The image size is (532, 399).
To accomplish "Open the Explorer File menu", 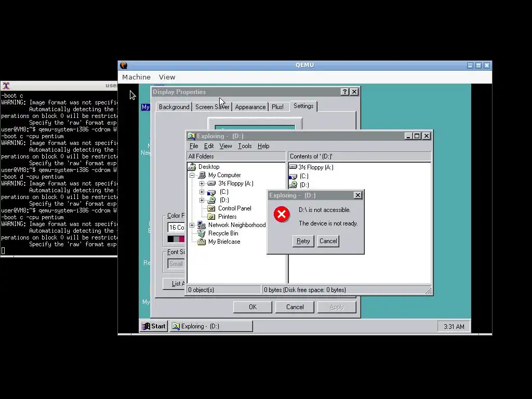I will (194, 146).
